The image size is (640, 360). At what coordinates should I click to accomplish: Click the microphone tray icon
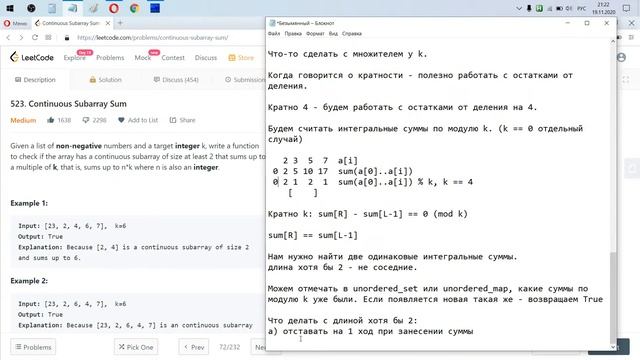pos(529,8)
